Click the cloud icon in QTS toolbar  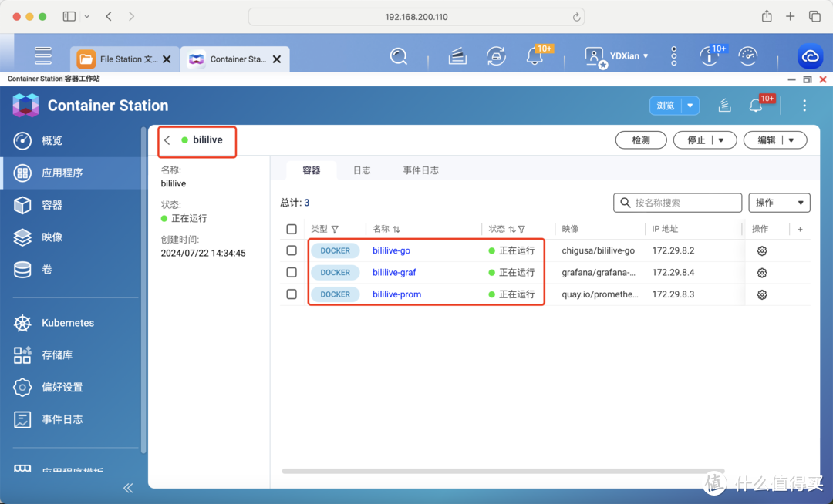pos(810,56)
